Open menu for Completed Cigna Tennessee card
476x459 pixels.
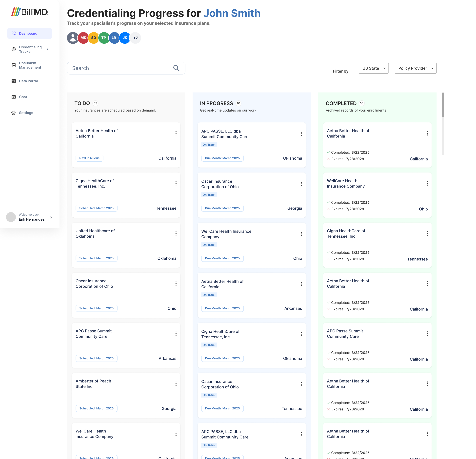(427, 233)
